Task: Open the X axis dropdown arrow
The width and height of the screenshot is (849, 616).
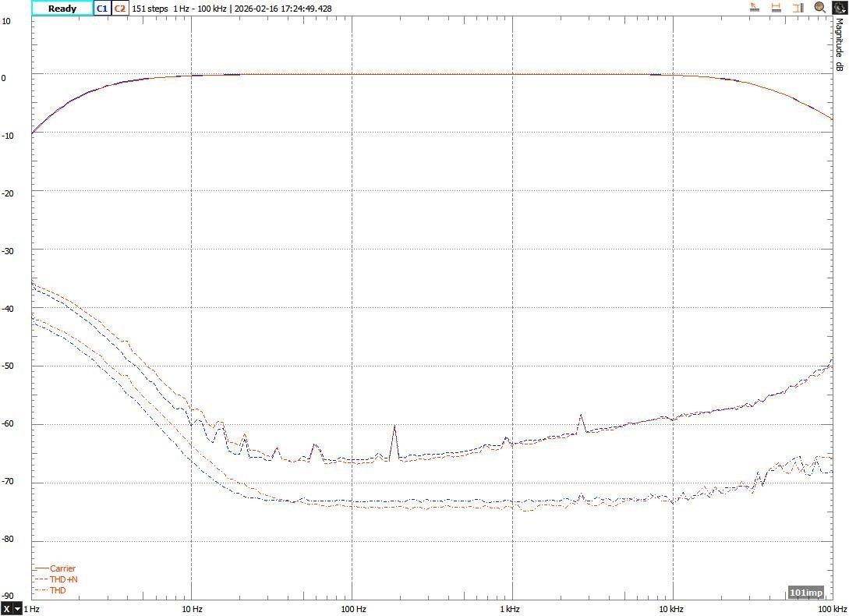Action: pyautogui.click(x=17, y=608)
